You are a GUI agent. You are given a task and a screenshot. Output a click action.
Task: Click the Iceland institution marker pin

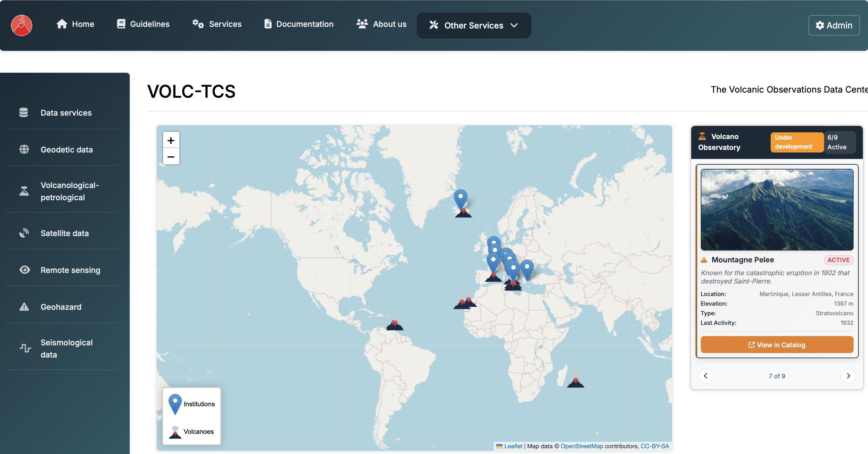[460, 198]
